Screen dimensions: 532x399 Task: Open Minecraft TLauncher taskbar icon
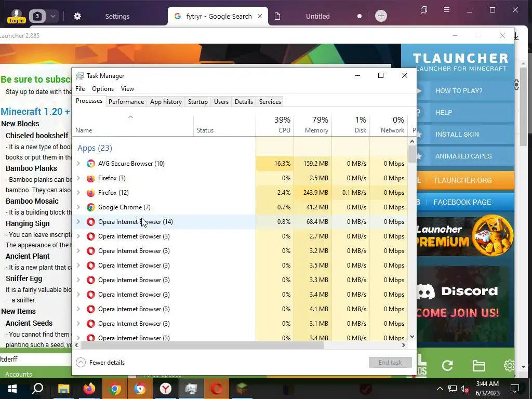[x=242, y=389]
